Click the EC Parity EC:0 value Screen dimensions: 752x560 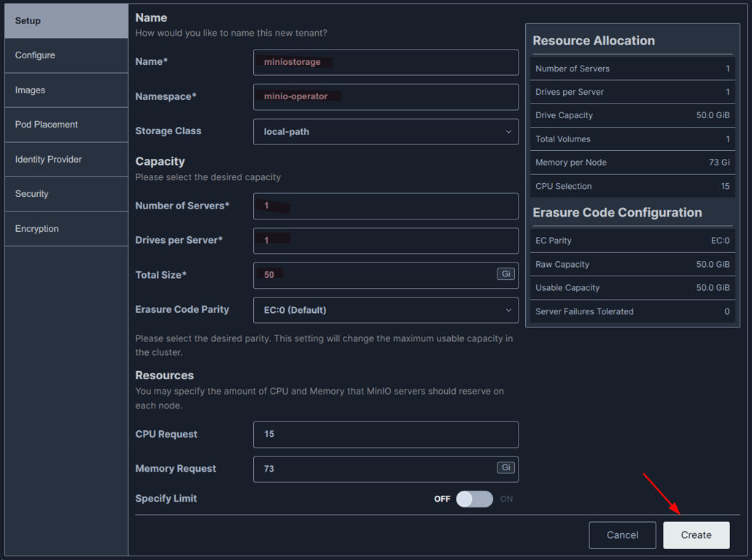click(720, 241)
